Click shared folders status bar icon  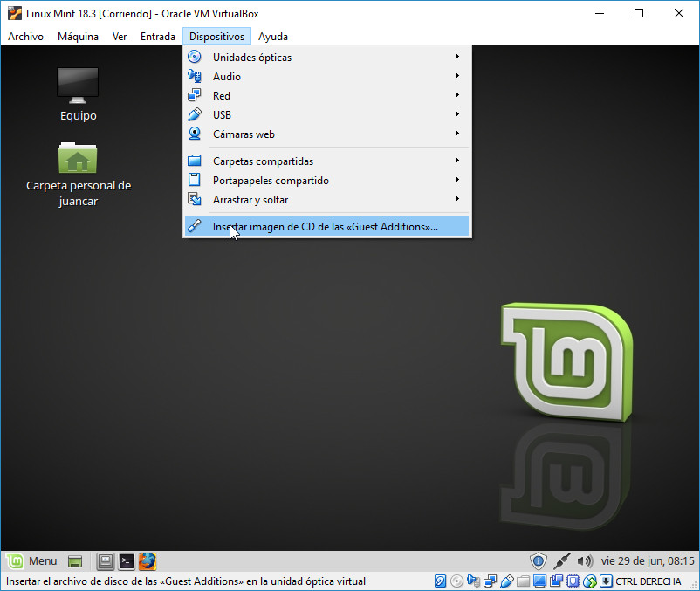tap(523, 581)
